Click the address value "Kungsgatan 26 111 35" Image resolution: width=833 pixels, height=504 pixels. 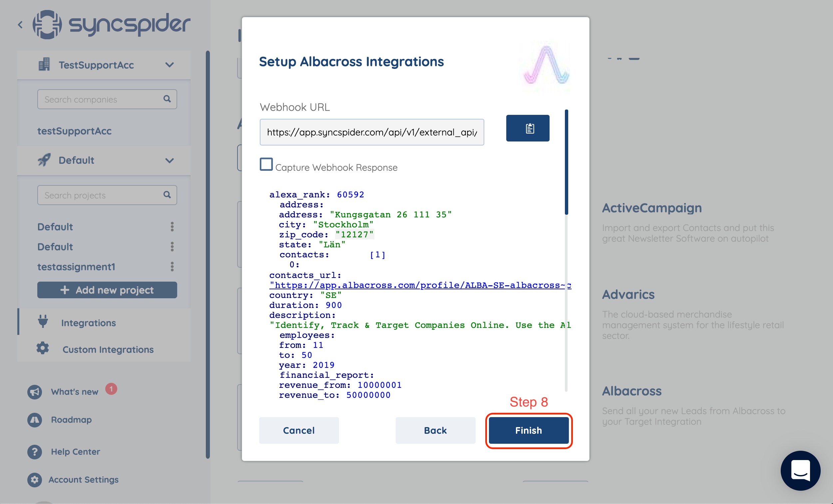(390, 214)
